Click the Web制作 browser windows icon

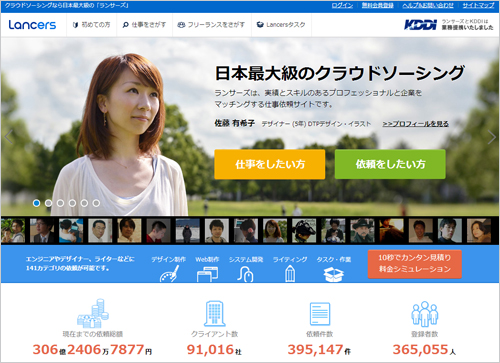click(207, 274)
